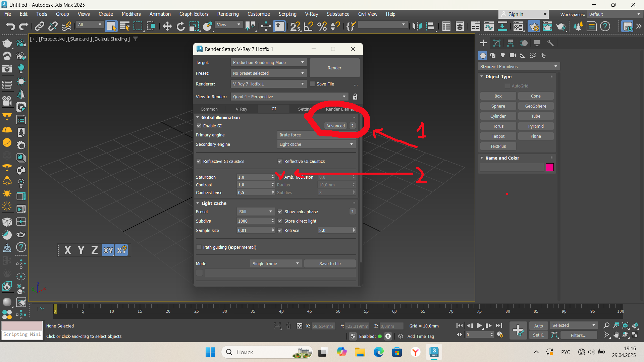Click the Windows Start button

click(210, 352)
